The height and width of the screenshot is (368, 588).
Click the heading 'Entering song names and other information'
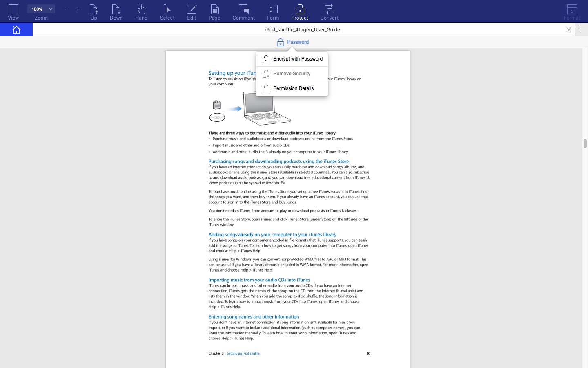(254, 317)
